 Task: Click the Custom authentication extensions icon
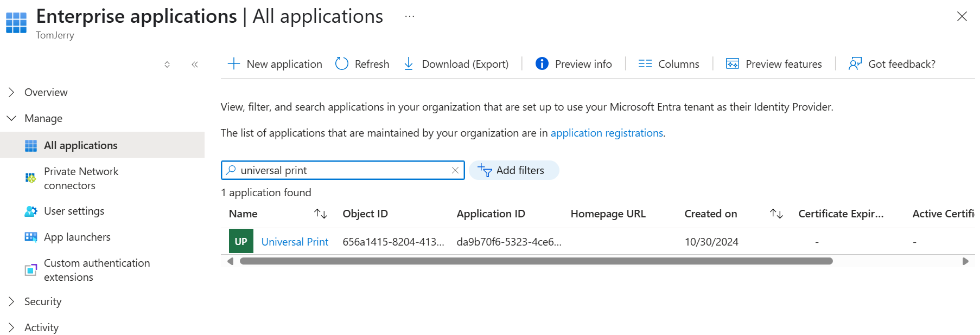[x=31, y=270]
